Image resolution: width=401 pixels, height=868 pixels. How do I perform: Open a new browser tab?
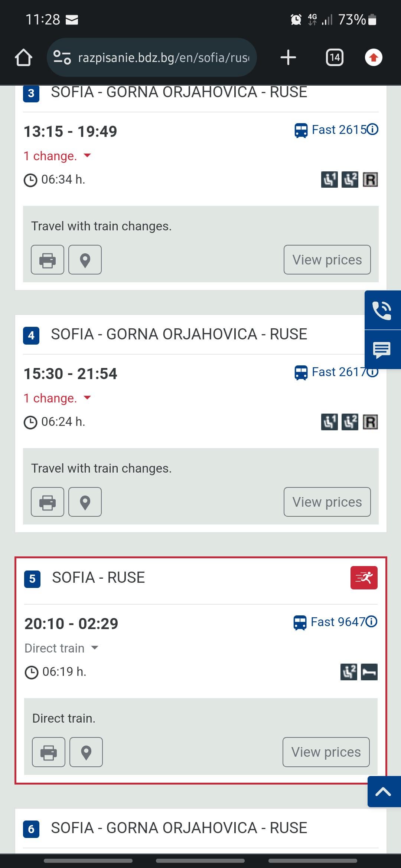[x=288, y=57]
